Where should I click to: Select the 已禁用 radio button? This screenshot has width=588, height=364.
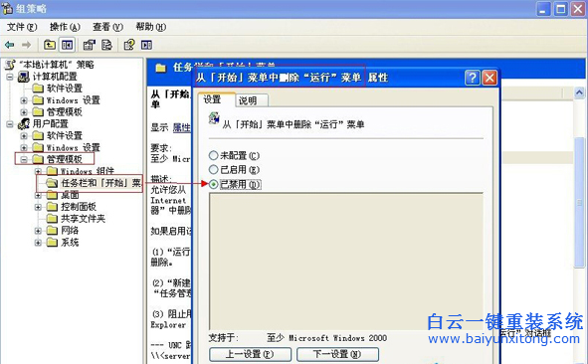[213, 184]
